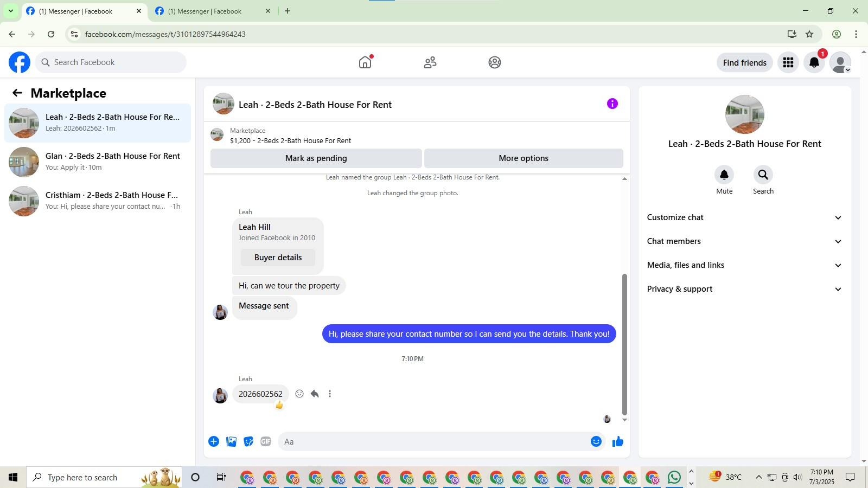Click the install app icon in address bar
Screen dimensions: 868x488
click(x=792, y=34)
